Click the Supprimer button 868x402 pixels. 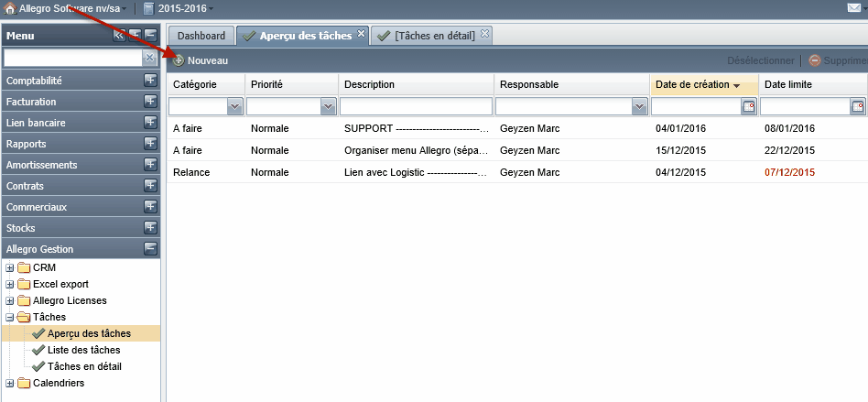click(x=838, y=61)
